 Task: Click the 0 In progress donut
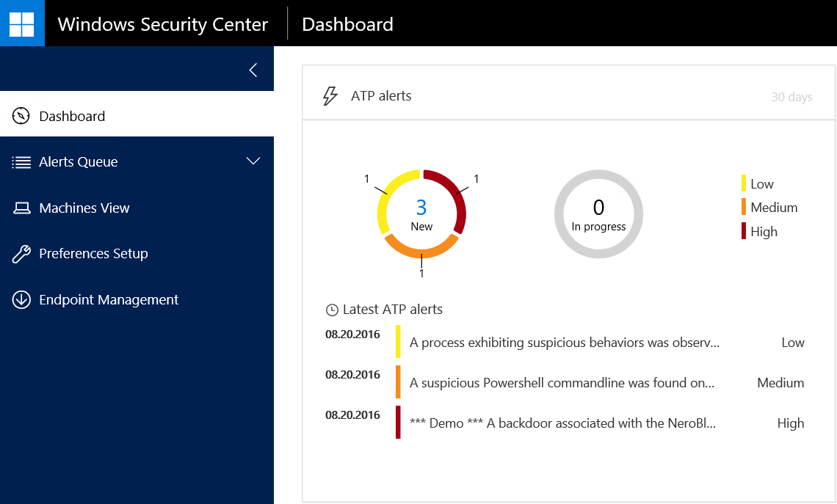pyautogui.click(x=598, y=213)
